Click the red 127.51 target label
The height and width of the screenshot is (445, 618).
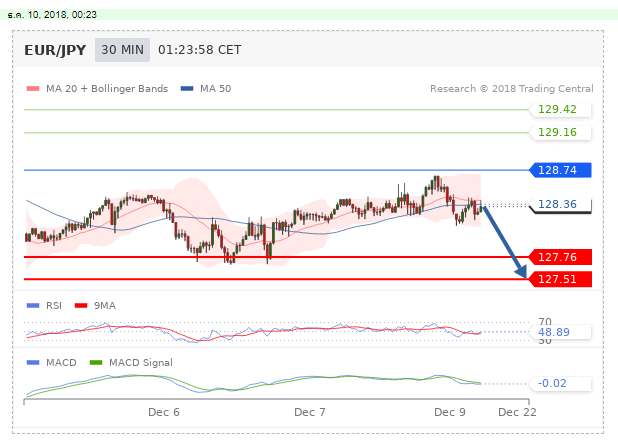click(560, 279)
